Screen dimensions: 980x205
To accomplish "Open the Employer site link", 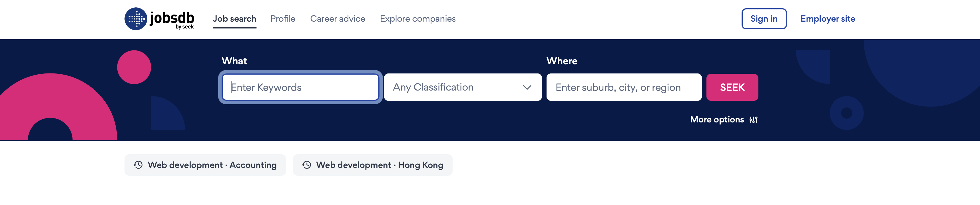I will pos(828,19).
